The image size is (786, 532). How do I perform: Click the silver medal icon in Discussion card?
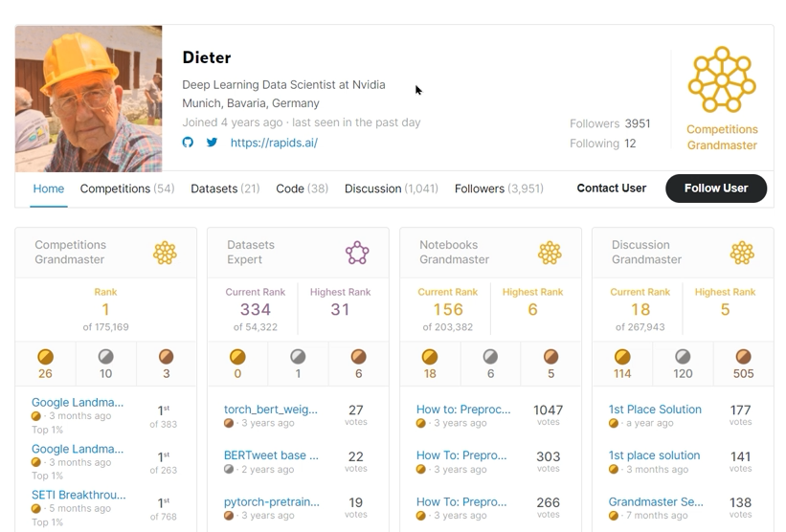pos(683,357)
